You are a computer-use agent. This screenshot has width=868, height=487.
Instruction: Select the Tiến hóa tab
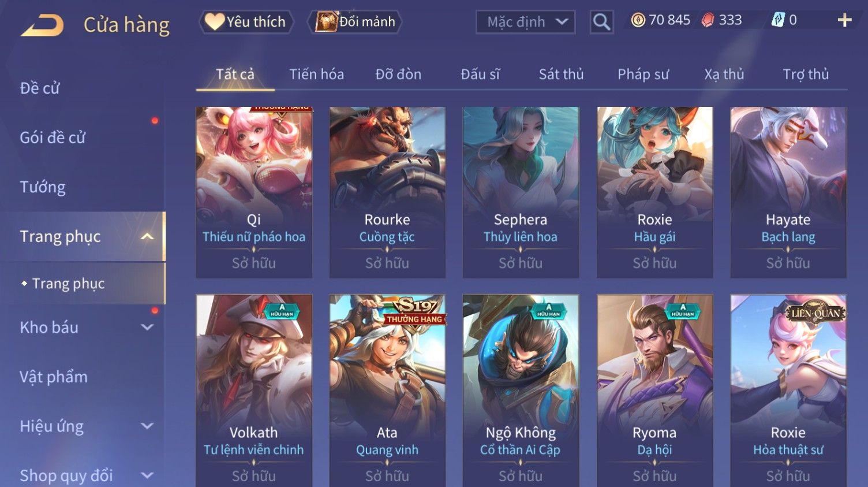(316, 74)
